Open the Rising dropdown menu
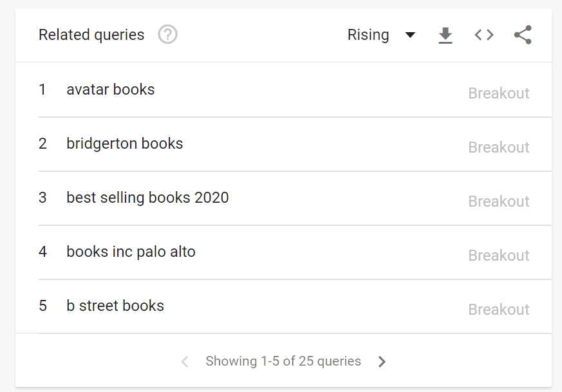The height and width of the screenshot is (392, 562). (369, 35)
